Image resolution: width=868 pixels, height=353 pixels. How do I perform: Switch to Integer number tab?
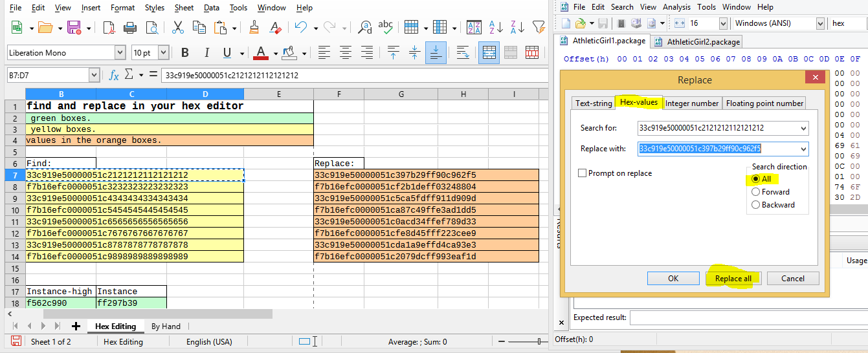pos(692,103)
